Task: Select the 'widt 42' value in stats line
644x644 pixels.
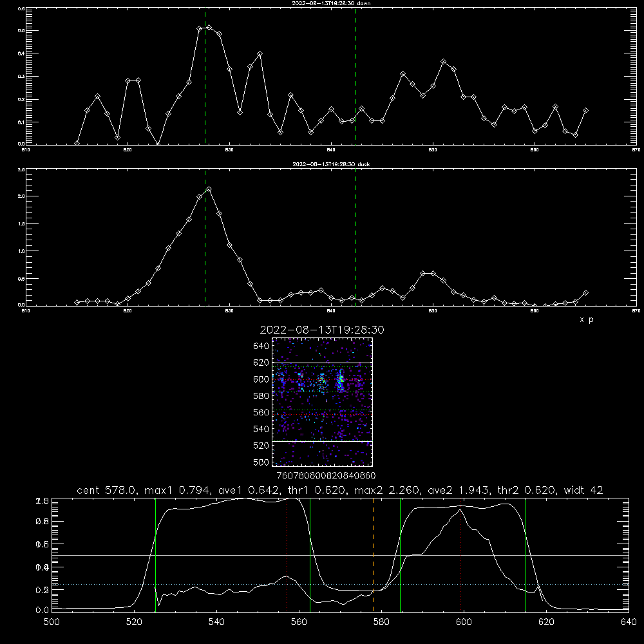Action: click(x=583, y=490)
